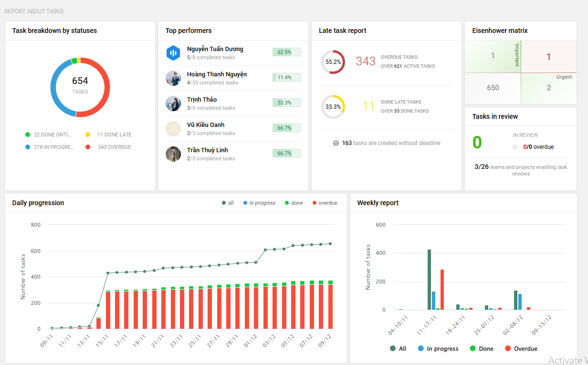This screenshot has height=365, width=588.
Task: Toggle 'Done' series in Weekly report legend
Action: (x=482, y=349)
